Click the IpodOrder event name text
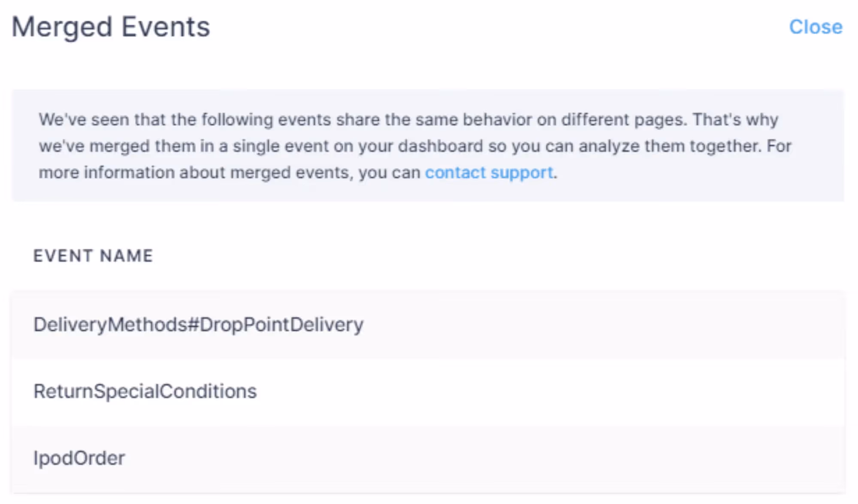 click(x=79, y=459)
